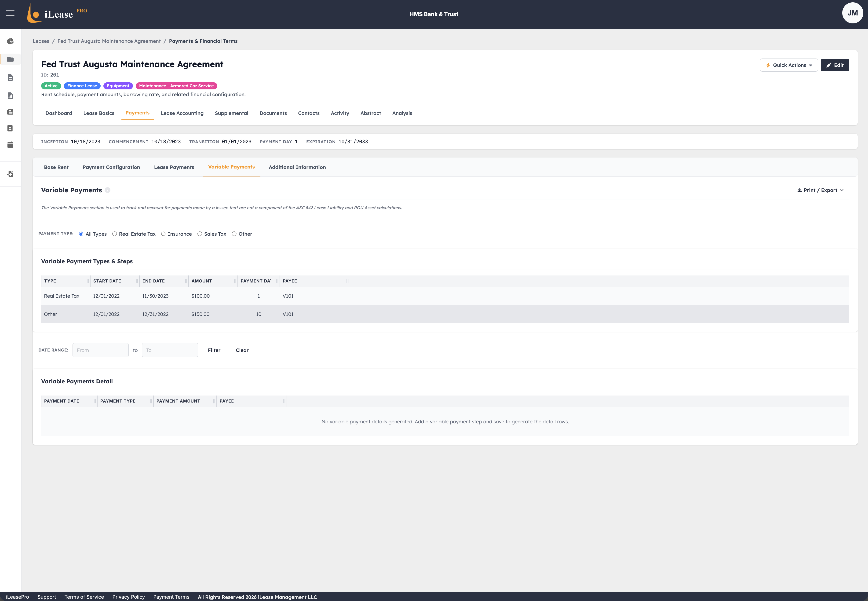Click the 11/30/2023 end date cell
868x601 pixels.
pos(155,296)
